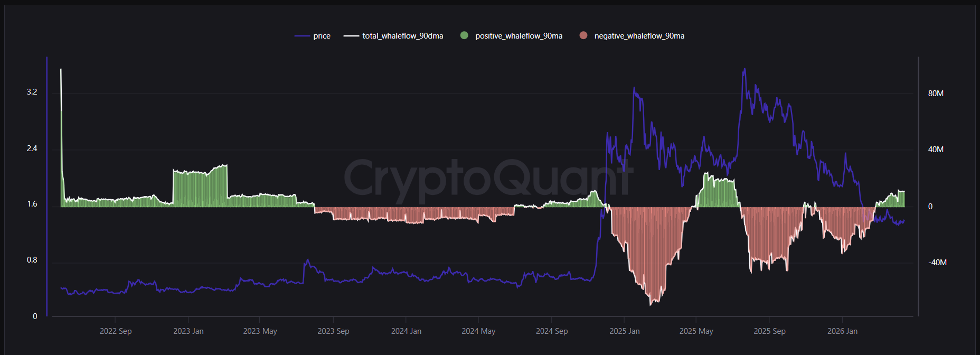Toggle the price series legend label
Viewport: 980px width, 355px height.
pyautogui.click(x=322, y=36)
